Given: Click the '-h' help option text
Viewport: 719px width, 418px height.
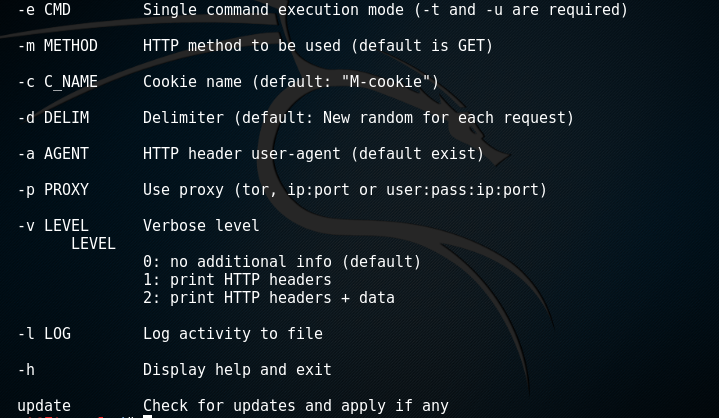Looking at the screenshot, I should (26, 370).
